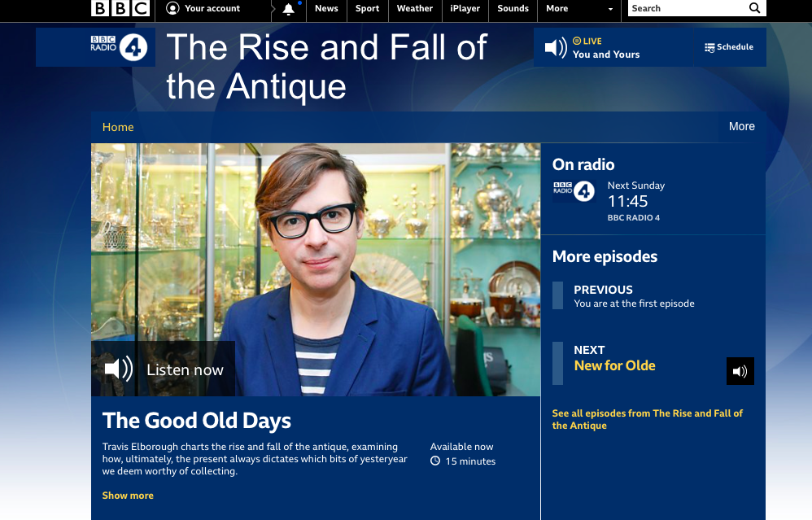Select the Home tab
Viewport: 812px width, 520px height.
coord(118,127)
